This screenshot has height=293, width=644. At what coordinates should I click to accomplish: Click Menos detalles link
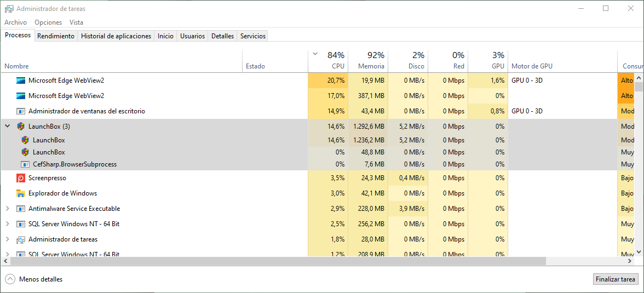coord(41,279)
